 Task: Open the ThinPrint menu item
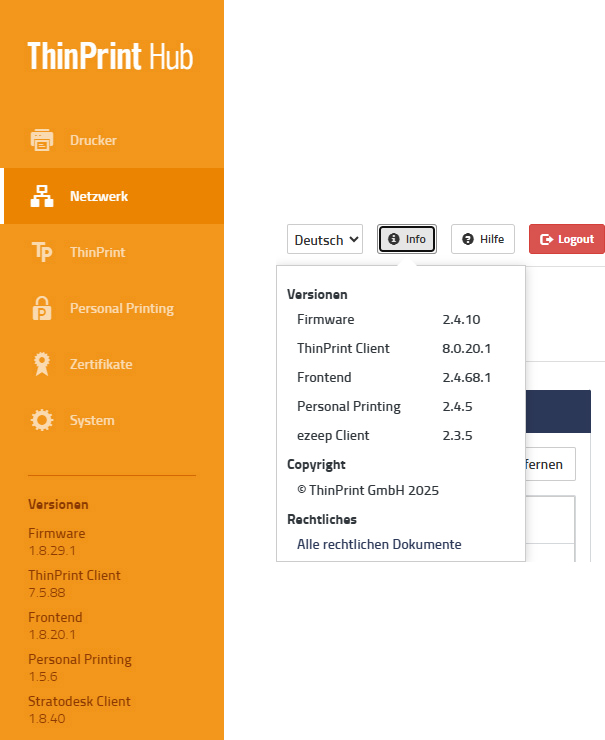coord(112,252)
